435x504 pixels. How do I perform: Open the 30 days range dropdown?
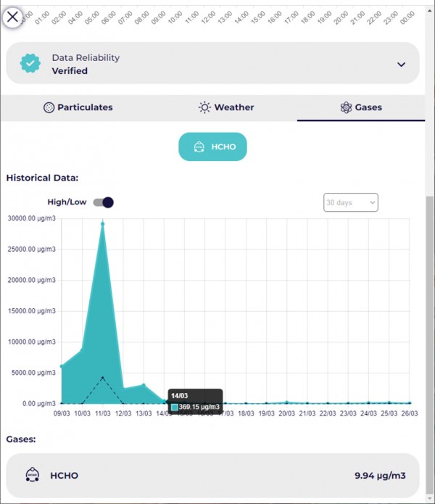[350, 202]
